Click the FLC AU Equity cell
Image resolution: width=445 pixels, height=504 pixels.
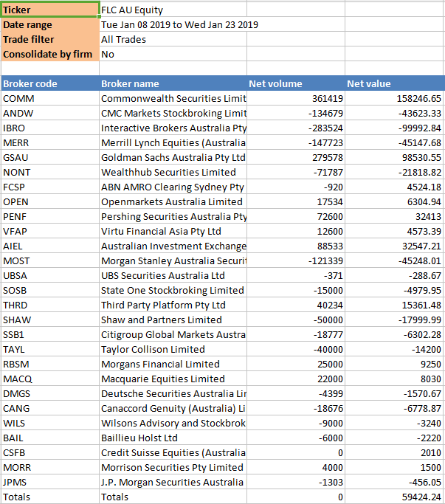pyautogui.click(x=173, y=10)
